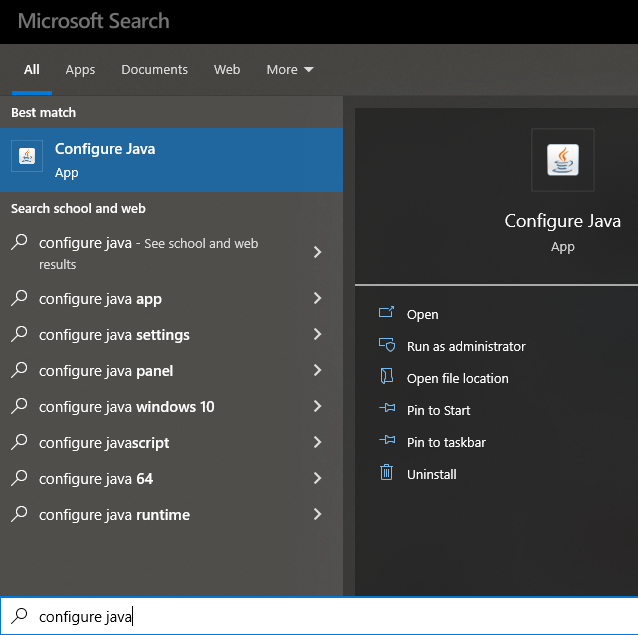Switch to the Apps search tab
Viewport: 638px width, 635px height.
80,70
